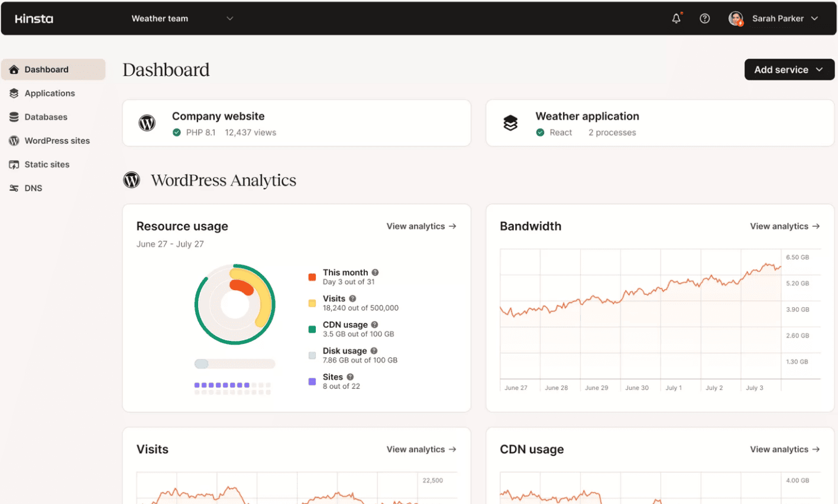Image resolution: width=838 pixels, height=504 pixels.
Task: Click the disk usage progress bar
Action: (x=234, y=363)
